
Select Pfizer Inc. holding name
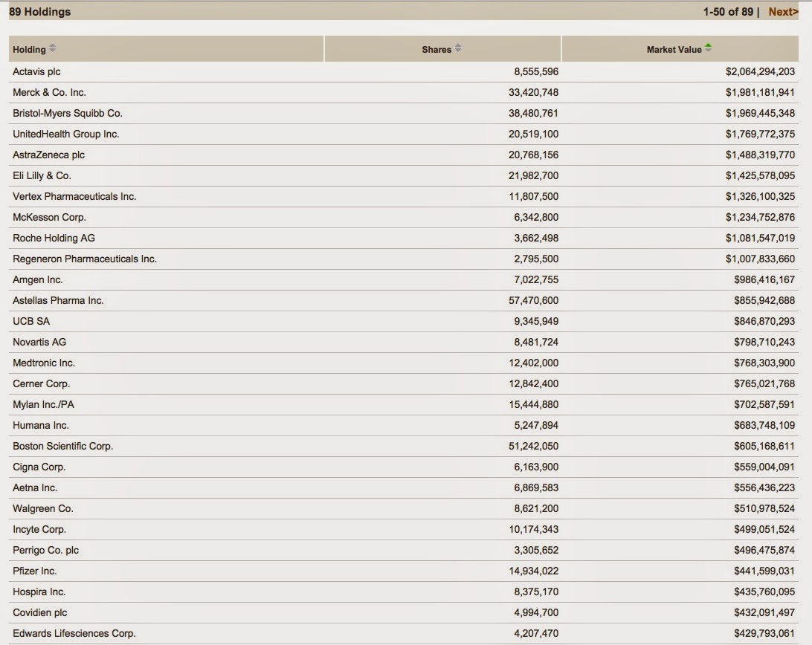click(x=35, y=571)
